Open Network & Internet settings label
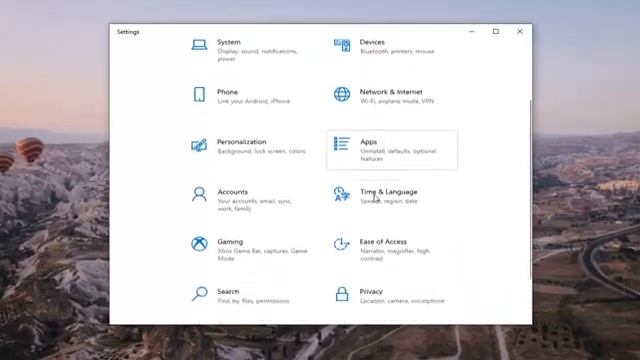Viewport: 640px width, 360px height. pos(391,92)
